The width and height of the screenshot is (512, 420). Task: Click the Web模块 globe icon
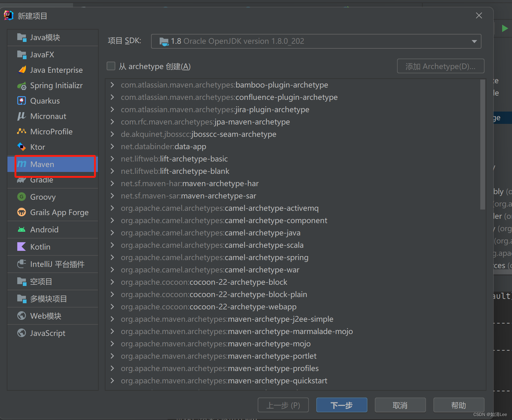point(22,316)
